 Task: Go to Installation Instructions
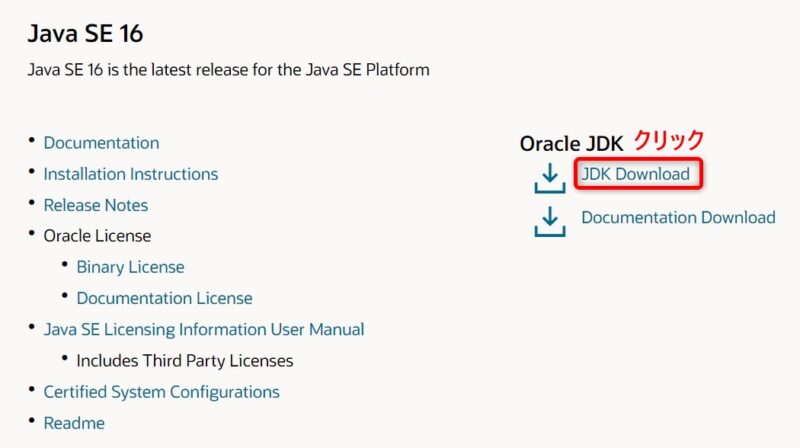131,174
